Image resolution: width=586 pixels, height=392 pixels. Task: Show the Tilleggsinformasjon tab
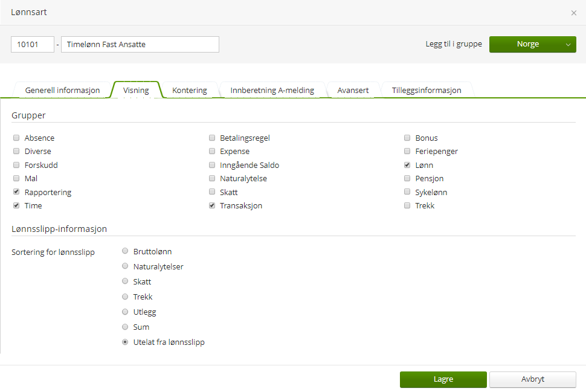point(426,90)
